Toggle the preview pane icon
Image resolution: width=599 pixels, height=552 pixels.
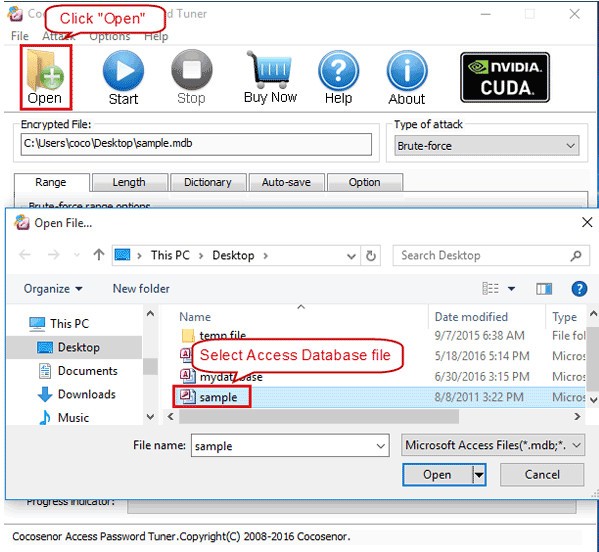click(x=544, y=289)
